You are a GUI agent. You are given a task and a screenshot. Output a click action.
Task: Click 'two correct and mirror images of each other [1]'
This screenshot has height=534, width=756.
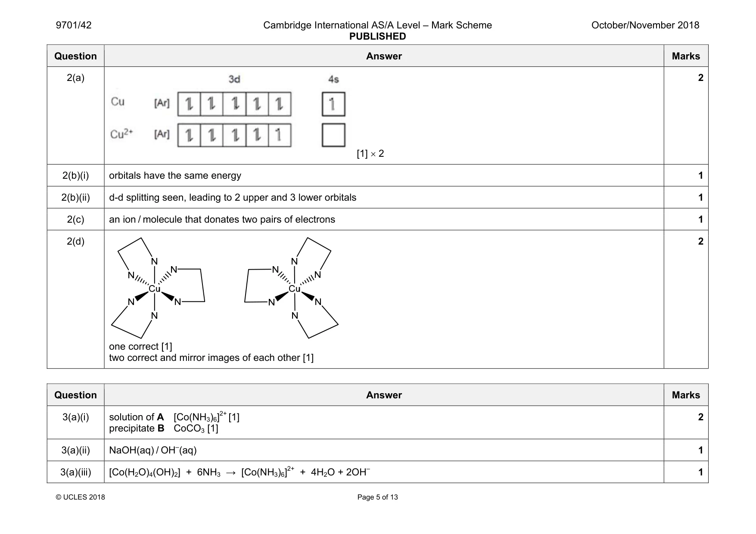[211, 358]
